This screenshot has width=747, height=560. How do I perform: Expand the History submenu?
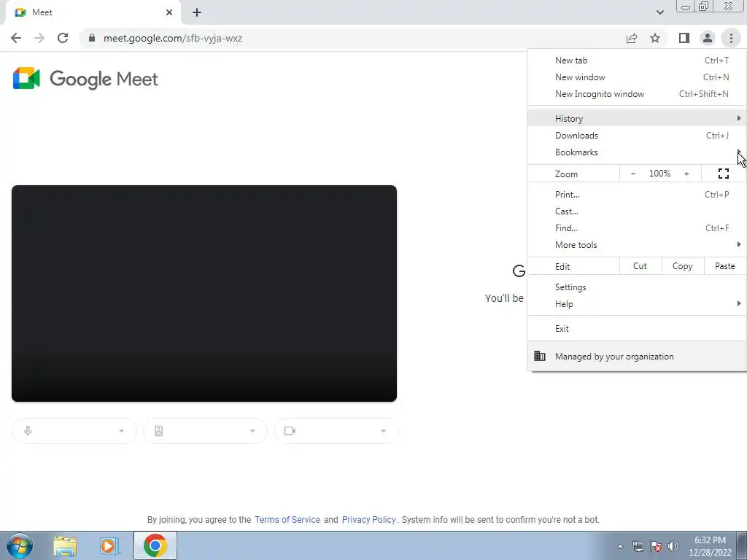(x=636, y=118)
